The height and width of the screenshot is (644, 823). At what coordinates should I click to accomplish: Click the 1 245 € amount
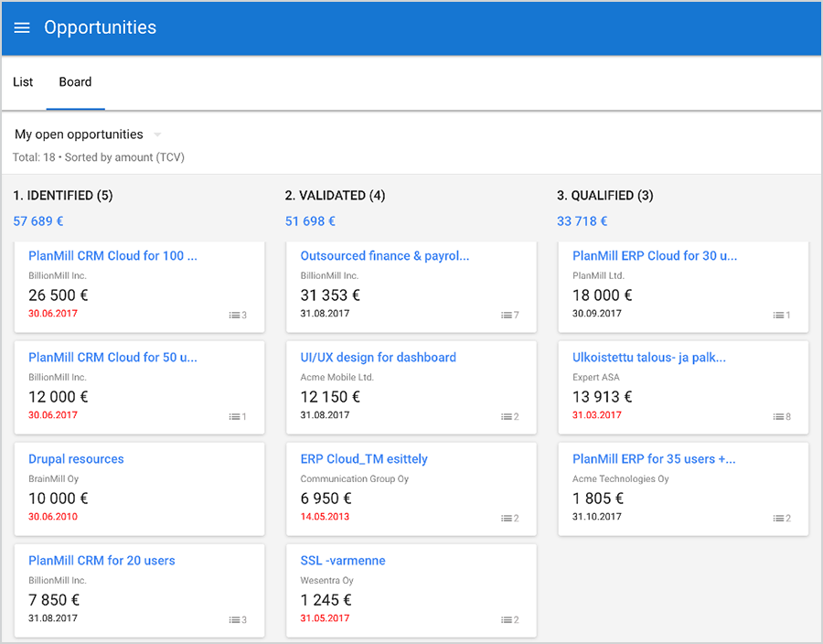pos(326,600)
